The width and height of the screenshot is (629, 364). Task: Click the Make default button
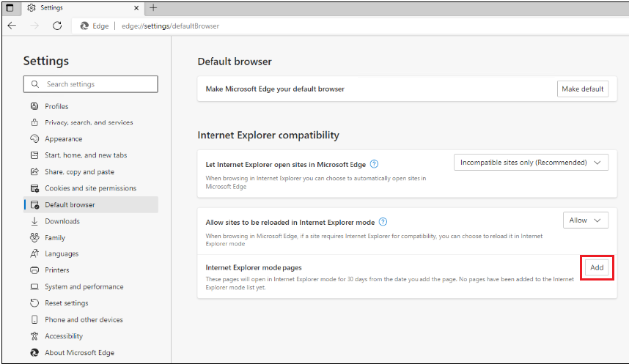583,89
